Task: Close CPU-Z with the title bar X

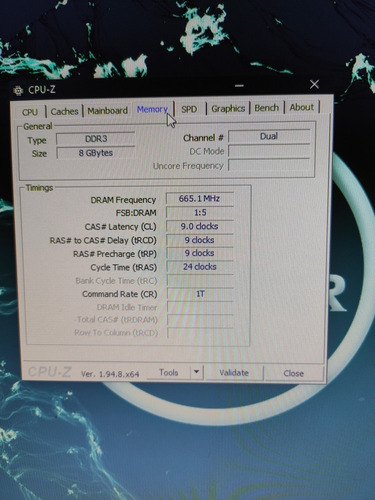Action: pyautogui.click(x=314, y=84)
